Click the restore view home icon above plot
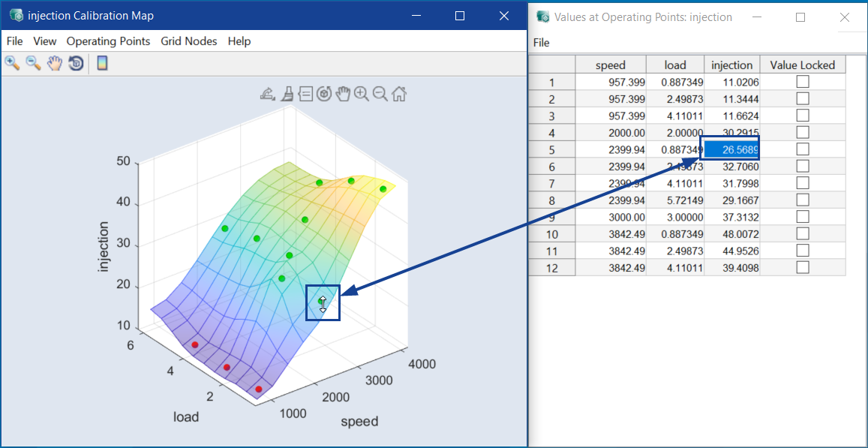 [399, 94]
